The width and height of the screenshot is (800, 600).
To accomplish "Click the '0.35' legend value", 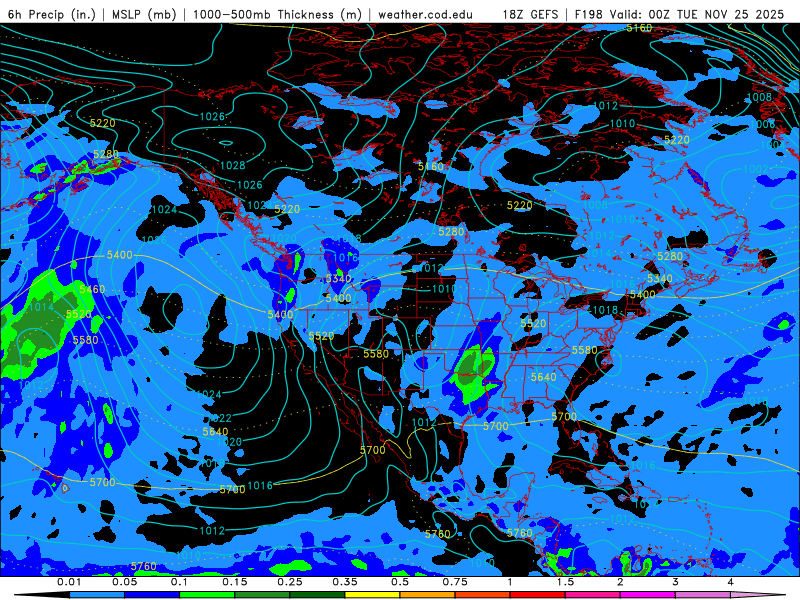I will [x=345, y=582].
